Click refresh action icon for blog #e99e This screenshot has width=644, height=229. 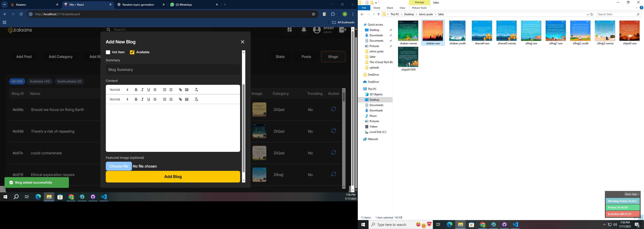pos(333,109)
